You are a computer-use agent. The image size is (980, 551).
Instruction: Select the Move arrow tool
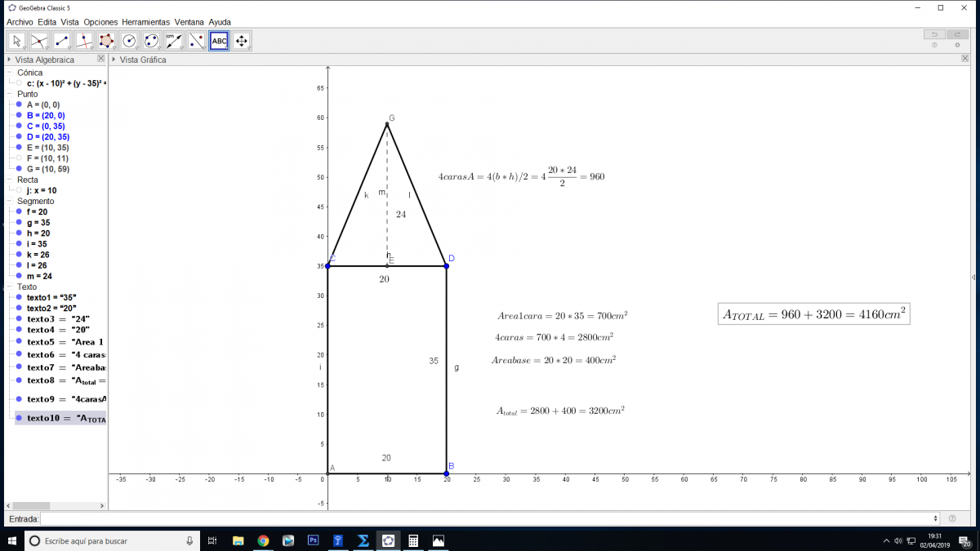point(16,41)
